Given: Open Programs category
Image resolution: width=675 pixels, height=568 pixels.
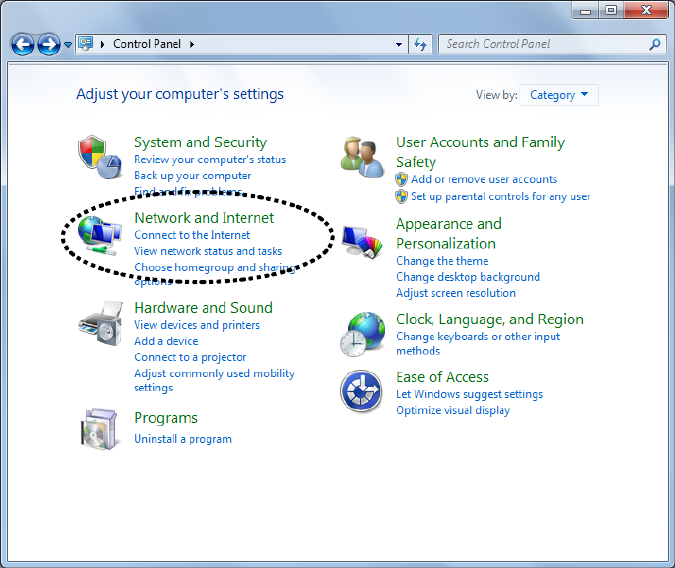Looking at the screenshot, I should pos(166,418).
